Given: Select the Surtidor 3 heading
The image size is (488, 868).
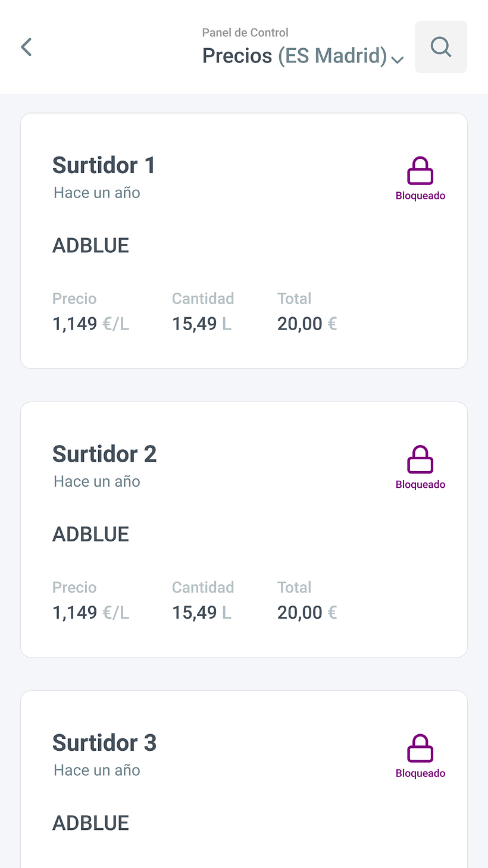Looking at the screenshot, I should 104,742.
